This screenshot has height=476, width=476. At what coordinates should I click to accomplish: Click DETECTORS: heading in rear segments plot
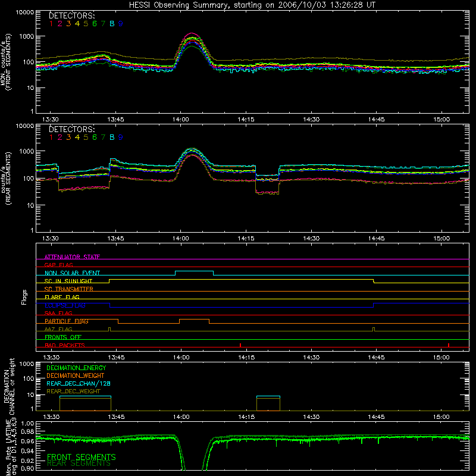[x=72, y=129]
